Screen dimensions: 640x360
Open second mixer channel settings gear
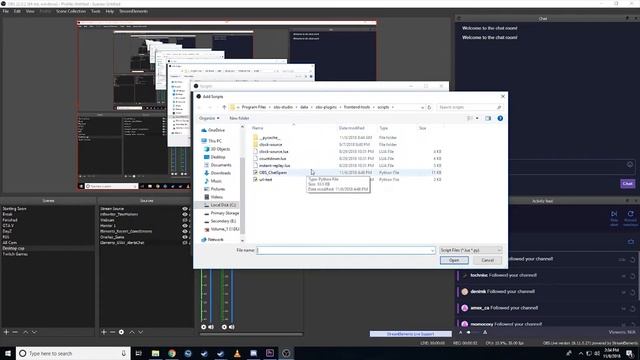pyautogui.click(x=224, y=327)
